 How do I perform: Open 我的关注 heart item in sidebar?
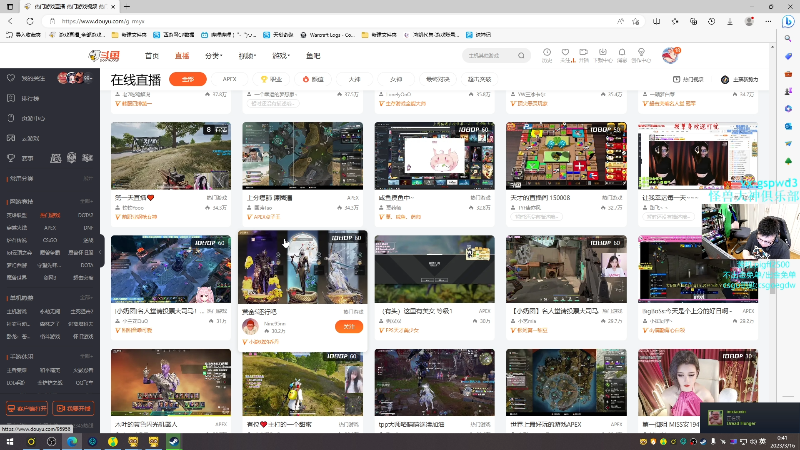[x=27, y=78]
